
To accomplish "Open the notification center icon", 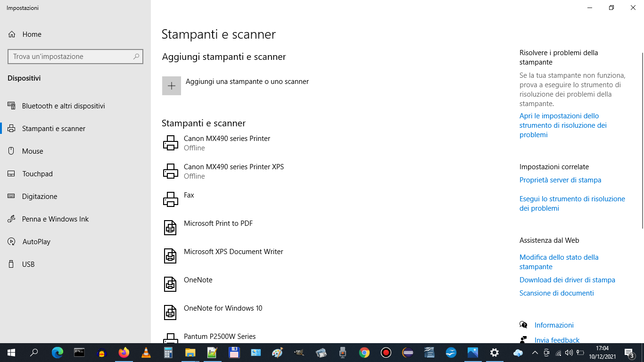I will 629,353.
